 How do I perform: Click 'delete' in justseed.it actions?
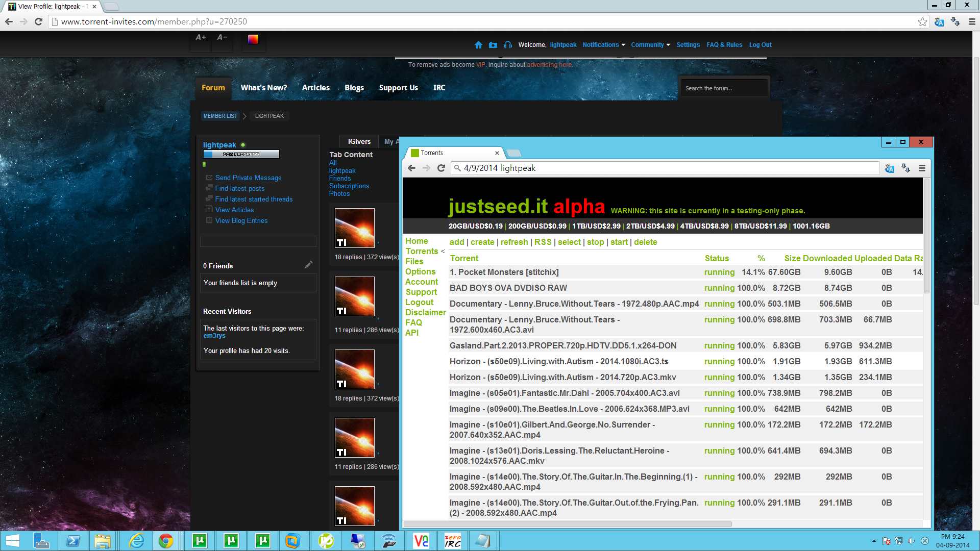(x=645, y=242)
